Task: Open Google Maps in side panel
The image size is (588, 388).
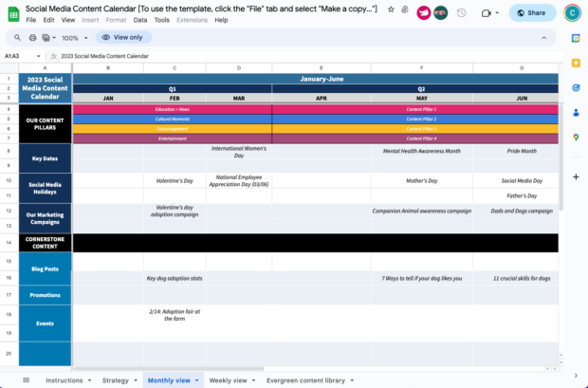Action: [576, 138]
